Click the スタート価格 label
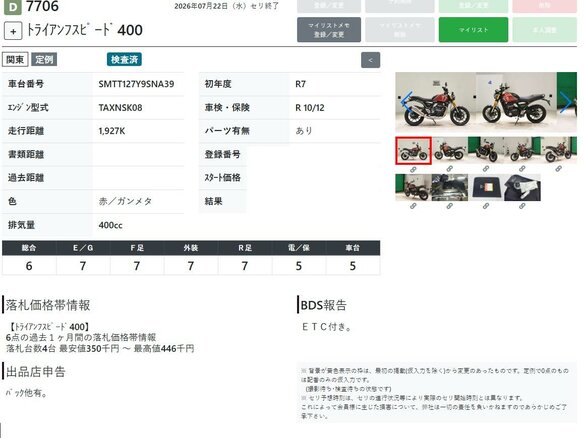Screen dimensions: 584x438 coord(222,178)
